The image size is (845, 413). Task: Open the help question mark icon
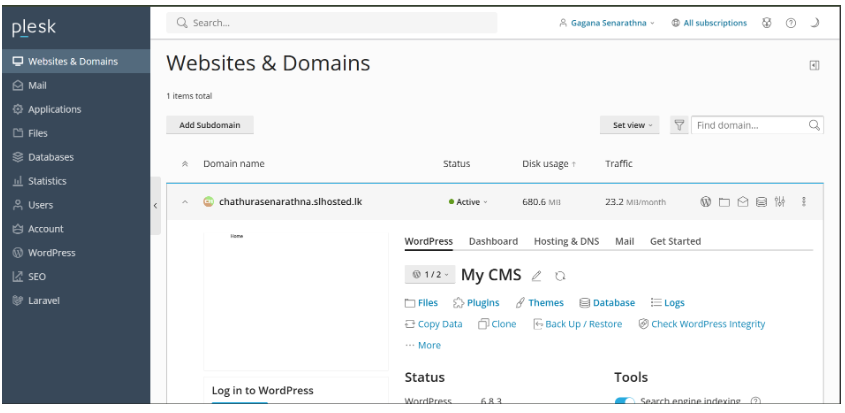click(x=790, y=23)
